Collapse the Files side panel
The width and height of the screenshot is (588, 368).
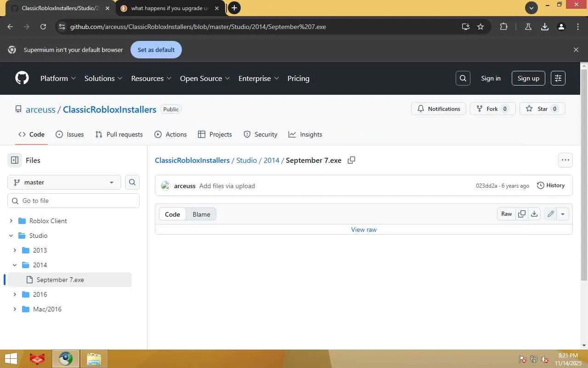(15, 160)
